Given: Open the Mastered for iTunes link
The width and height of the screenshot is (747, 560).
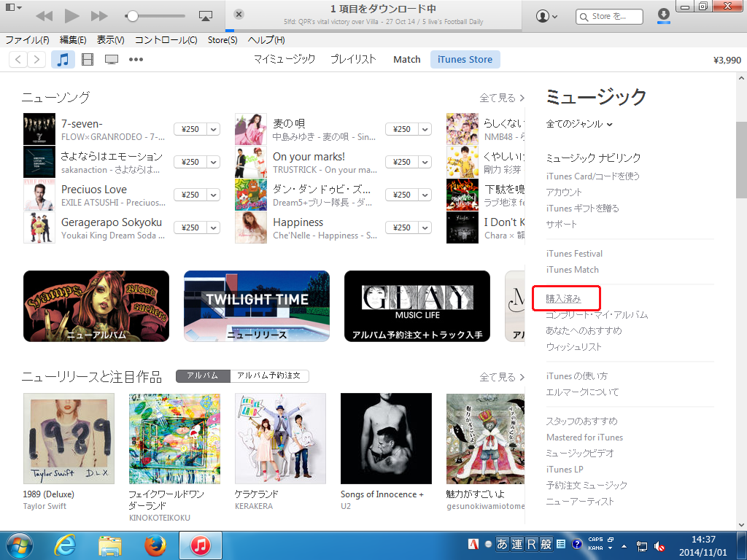Looking at the screenshot, I should click(584, 437).
